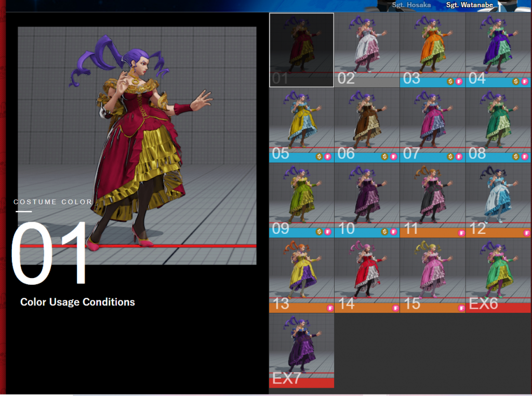The image size is (532, 396).
Task: Select costume color 08 green dress
Action: point(498,125)
